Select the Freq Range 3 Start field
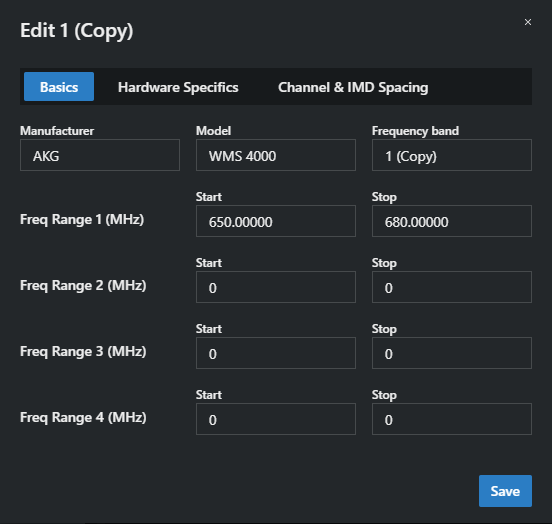 pyautogui.click(x=276, y=353)
